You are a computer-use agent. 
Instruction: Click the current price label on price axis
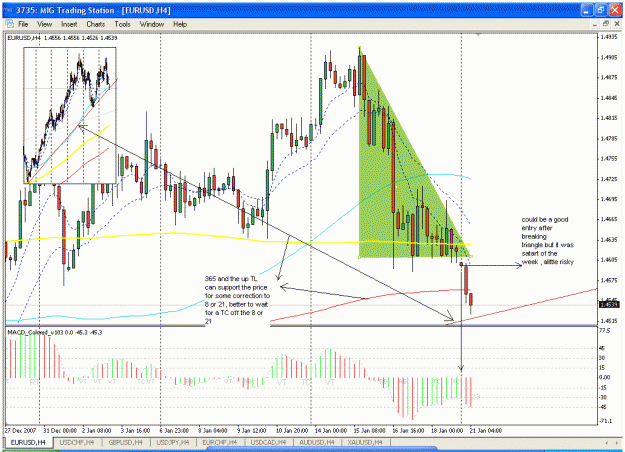[610, 305]
